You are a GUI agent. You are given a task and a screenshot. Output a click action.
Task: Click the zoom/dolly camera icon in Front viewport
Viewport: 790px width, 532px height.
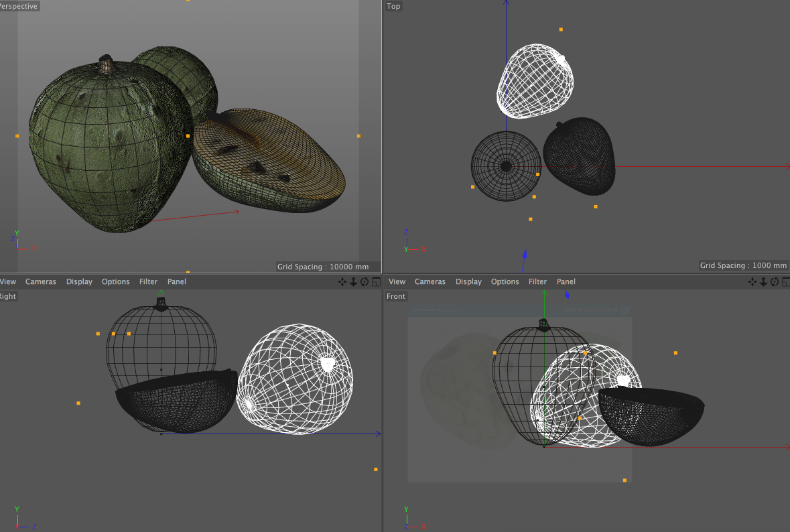click(x=764, y=282)
